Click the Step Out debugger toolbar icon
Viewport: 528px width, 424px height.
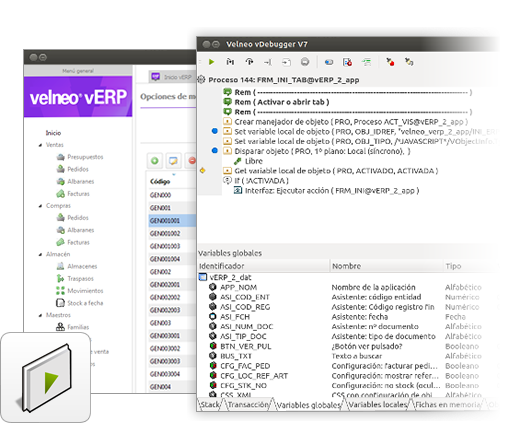(x=286, y=62)
